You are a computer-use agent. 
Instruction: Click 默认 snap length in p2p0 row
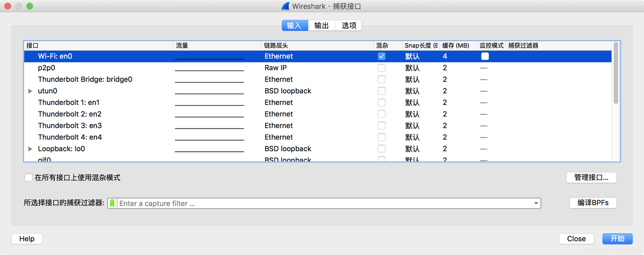pyautogui.click(x=412, y=68)
